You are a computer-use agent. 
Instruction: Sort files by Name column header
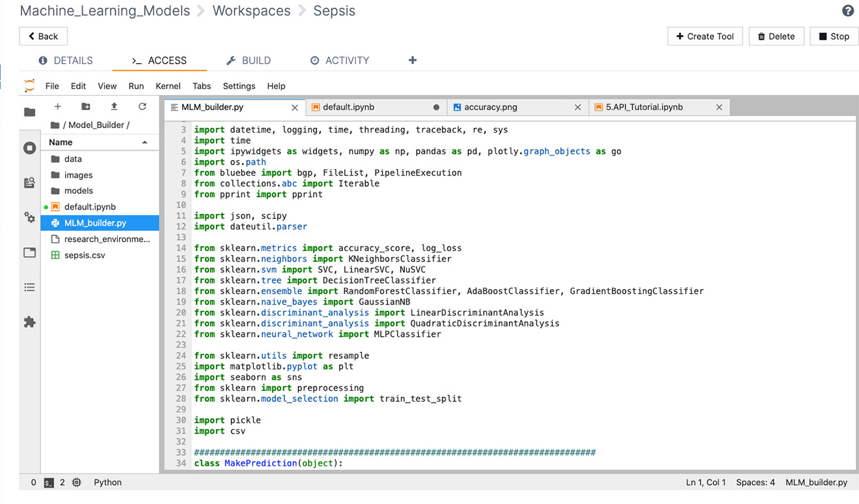pos(61,142)
